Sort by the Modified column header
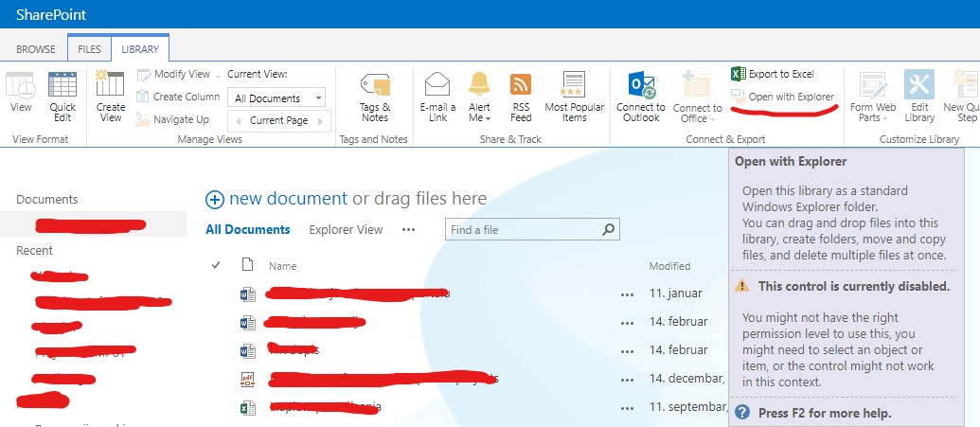980x427 pixels. point(669,266)
